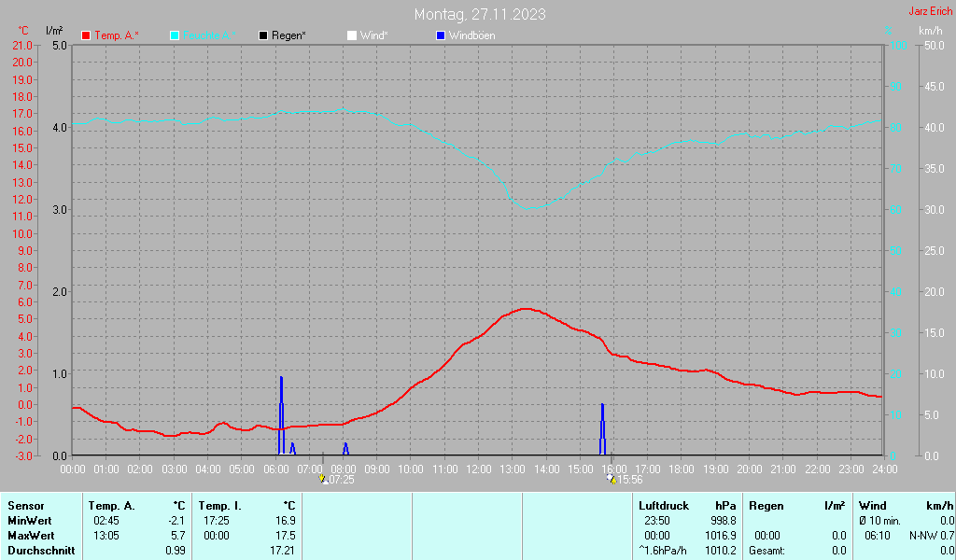956x560 pixels.
Task: Click the outdoor average value '0.99'
Action: coord(175,551)
